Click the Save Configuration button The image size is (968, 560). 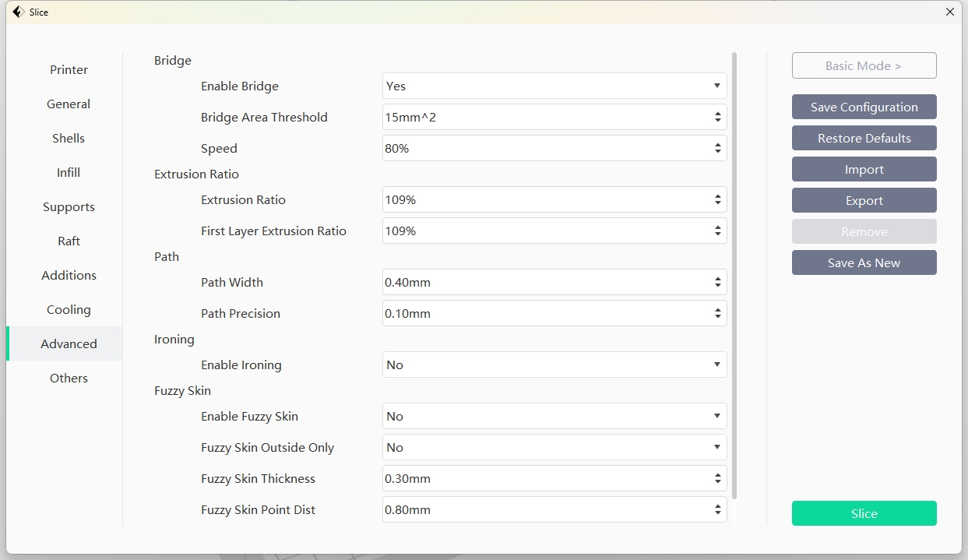point(864,107)
